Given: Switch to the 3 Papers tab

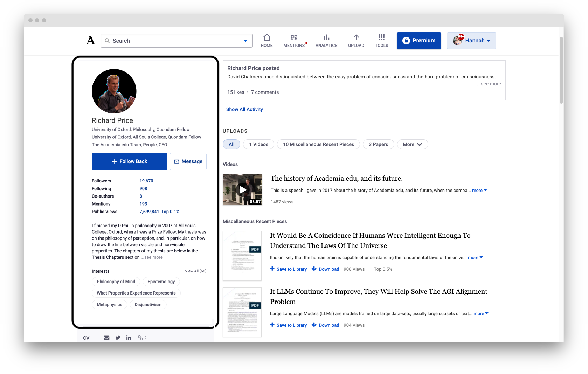Looking at the screenshot, I should 378,144.
